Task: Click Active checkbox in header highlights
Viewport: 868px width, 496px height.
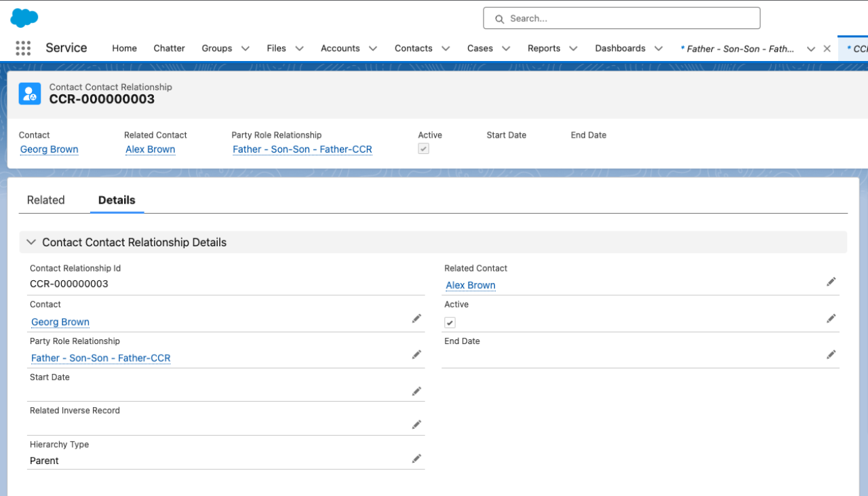Action: (424, 149)
